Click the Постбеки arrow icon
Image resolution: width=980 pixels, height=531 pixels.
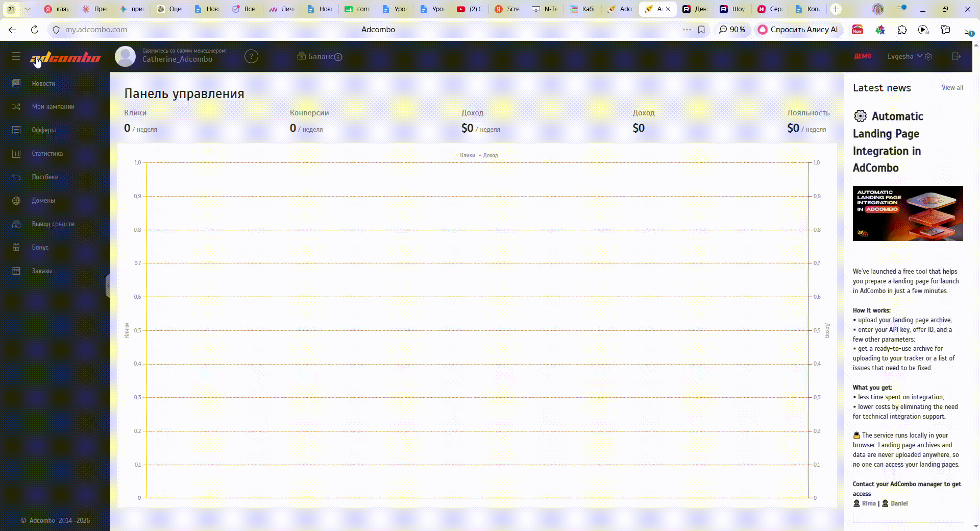[x=16, y=177]
